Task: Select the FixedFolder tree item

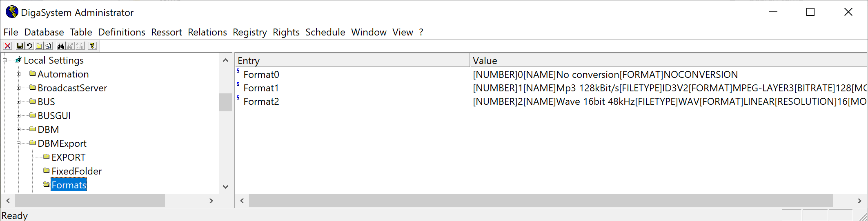Action: click(x=76, y=171)
